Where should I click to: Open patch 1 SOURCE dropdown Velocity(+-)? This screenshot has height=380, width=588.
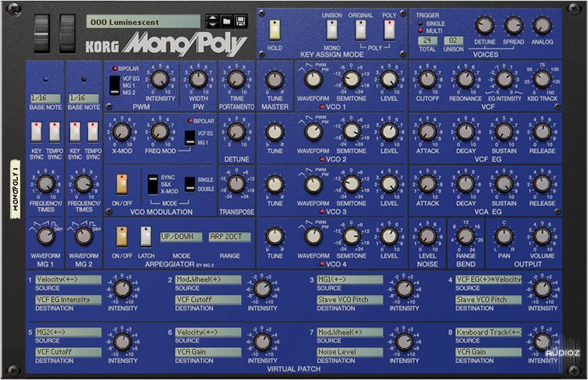pyautogui.click(x=69, y=279)
